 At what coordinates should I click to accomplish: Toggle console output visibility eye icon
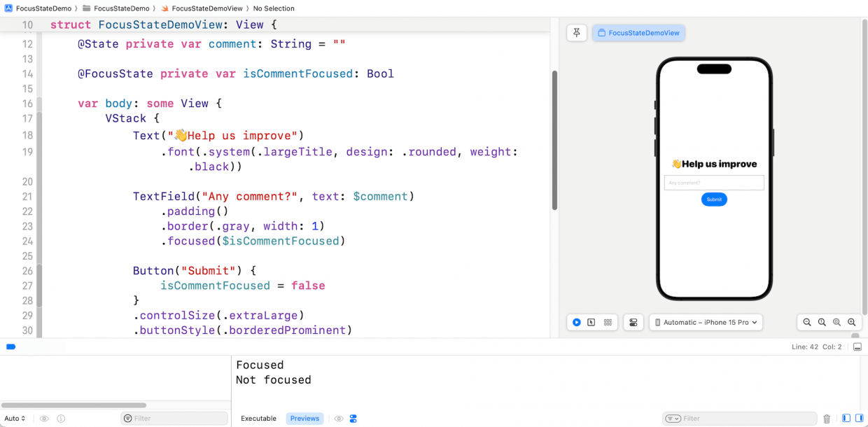(339, 419)
